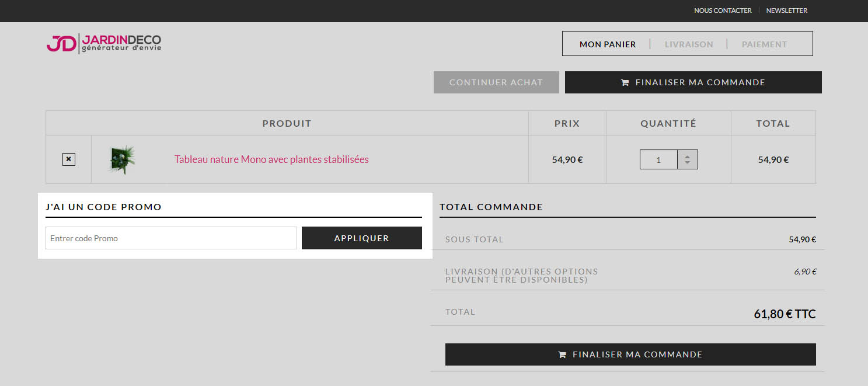Click the cart icon in bottom checkout button
This screenshot has width=868, height=386.
pyautogui.click(x=562, y=354)
